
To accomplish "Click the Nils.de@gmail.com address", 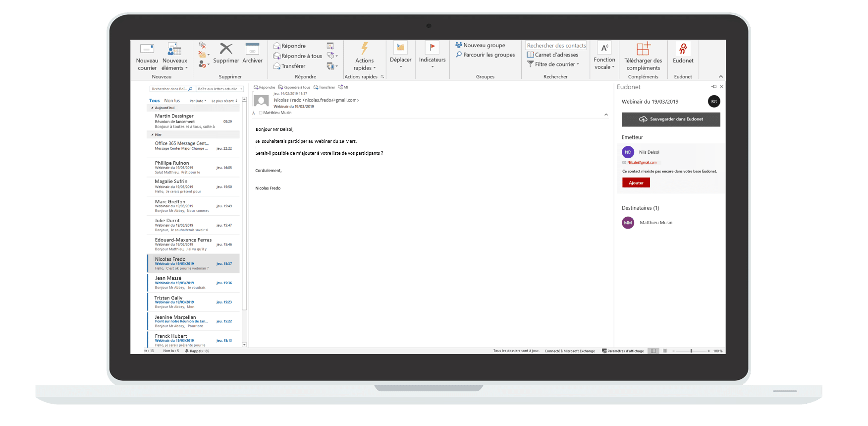I will [642, 162].
